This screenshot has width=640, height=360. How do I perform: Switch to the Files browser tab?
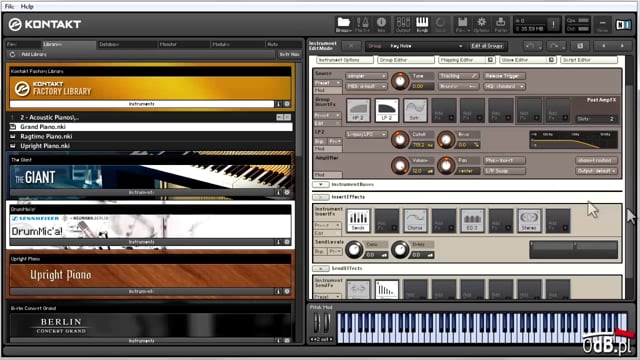[24, 44]
